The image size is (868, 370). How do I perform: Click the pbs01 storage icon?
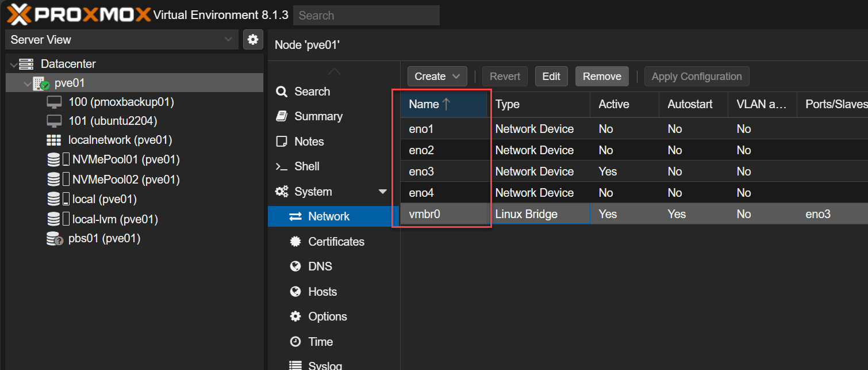[x=54, y=238]
